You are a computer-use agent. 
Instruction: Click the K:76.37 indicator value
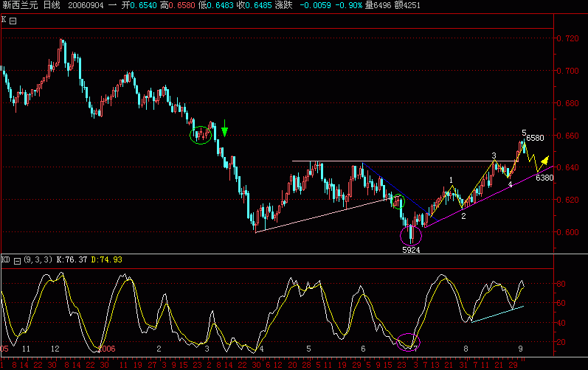72,259
